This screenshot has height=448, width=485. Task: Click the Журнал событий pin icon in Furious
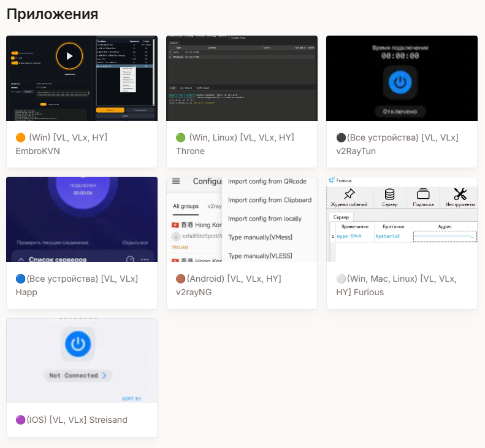click(x=349, y=194)
